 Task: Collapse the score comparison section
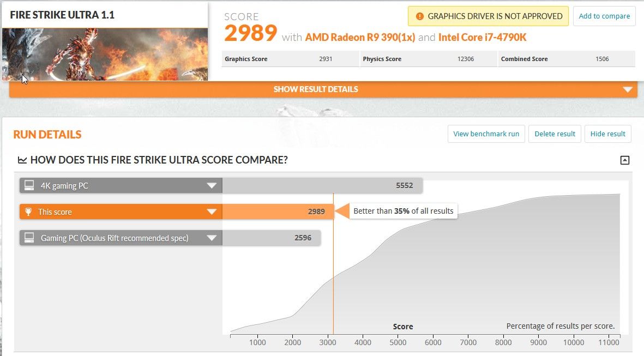[x=625, y=160]
